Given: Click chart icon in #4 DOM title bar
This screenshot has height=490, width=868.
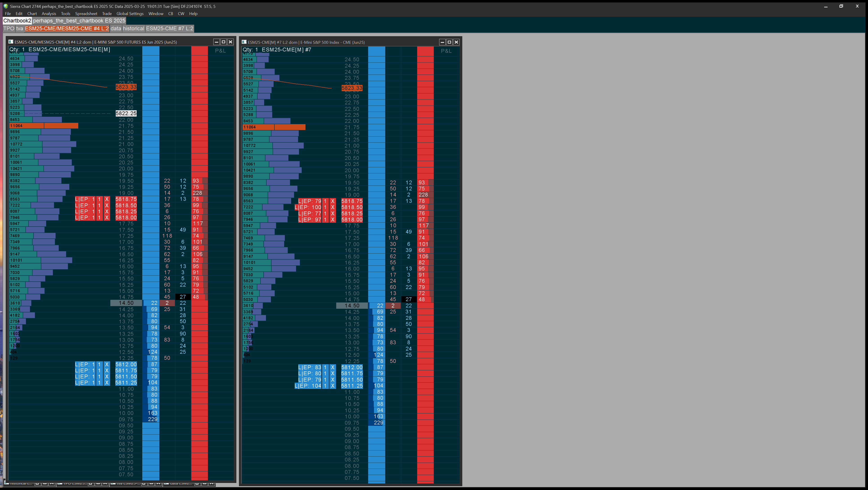Looking at the screenshot, I should (x=11, y=42).
